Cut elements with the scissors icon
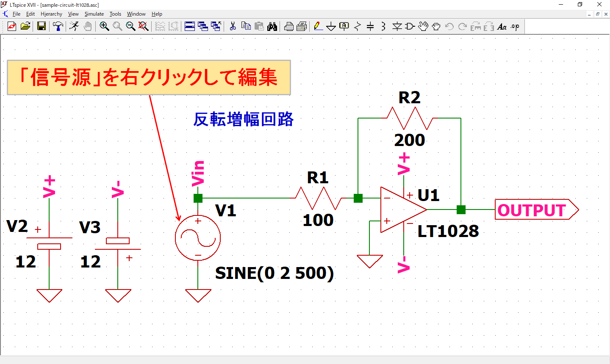The width and height of the screenshot is (610, 364). (232, 26)
